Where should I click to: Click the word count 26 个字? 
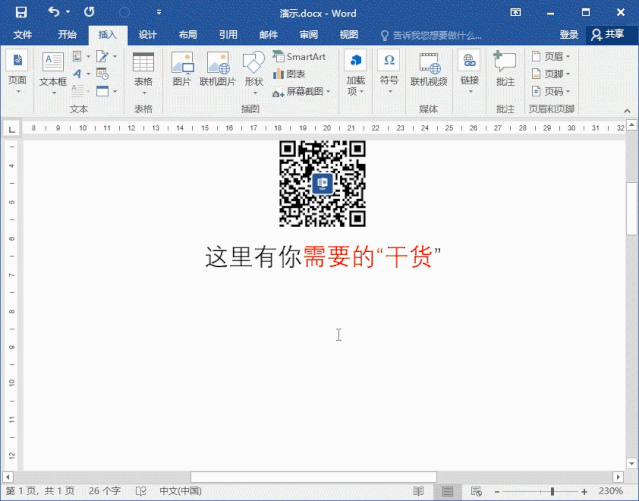coord(104,491)
